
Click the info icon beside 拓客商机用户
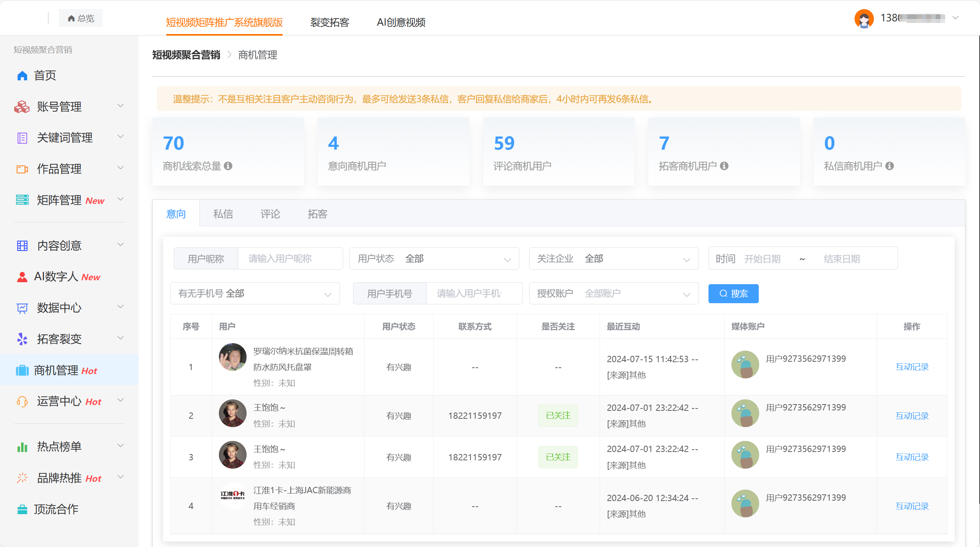(x=724, y=166)
